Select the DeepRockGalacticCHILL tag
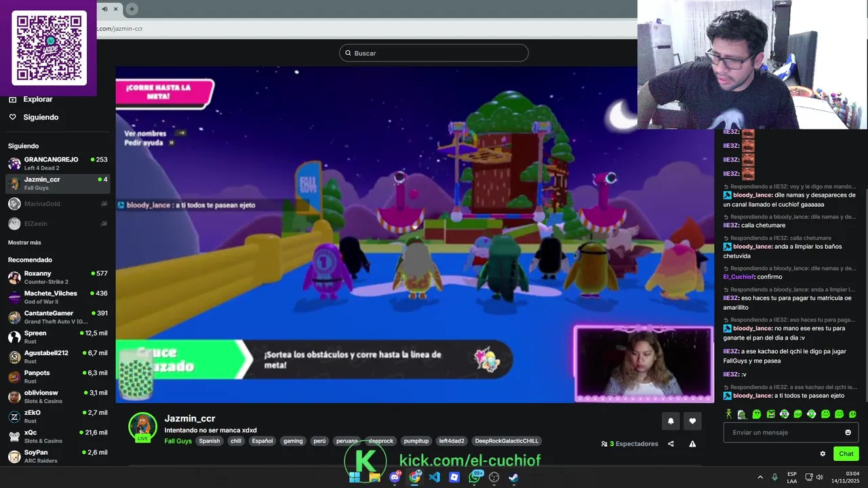868x488 pixels. [507, 441]
